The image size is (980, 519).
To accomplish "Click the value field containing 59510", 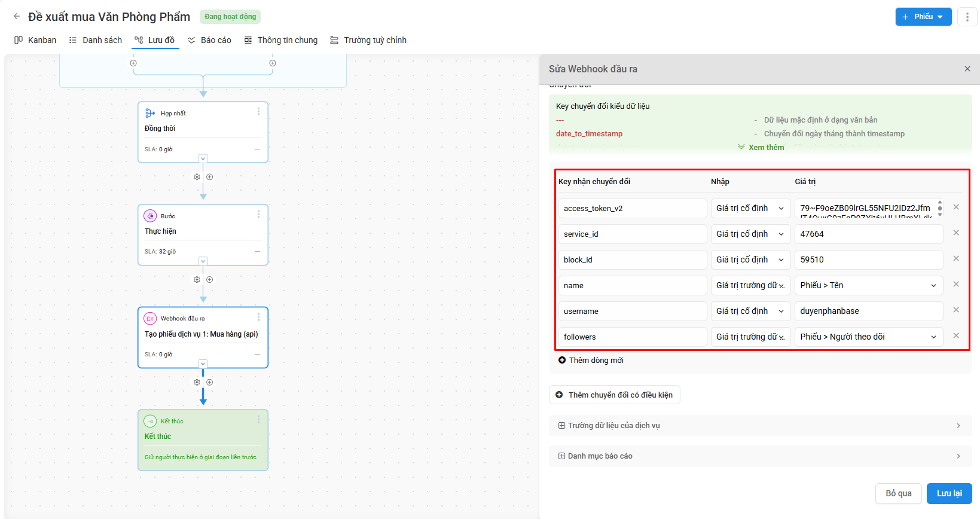I will point(869,259).
